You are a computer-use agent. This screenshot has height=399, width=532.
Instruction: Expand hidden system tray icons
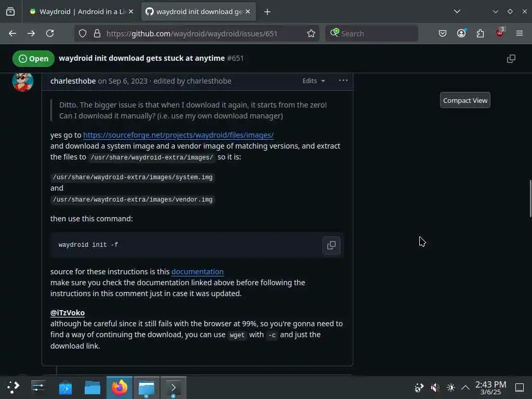[465, 387]
